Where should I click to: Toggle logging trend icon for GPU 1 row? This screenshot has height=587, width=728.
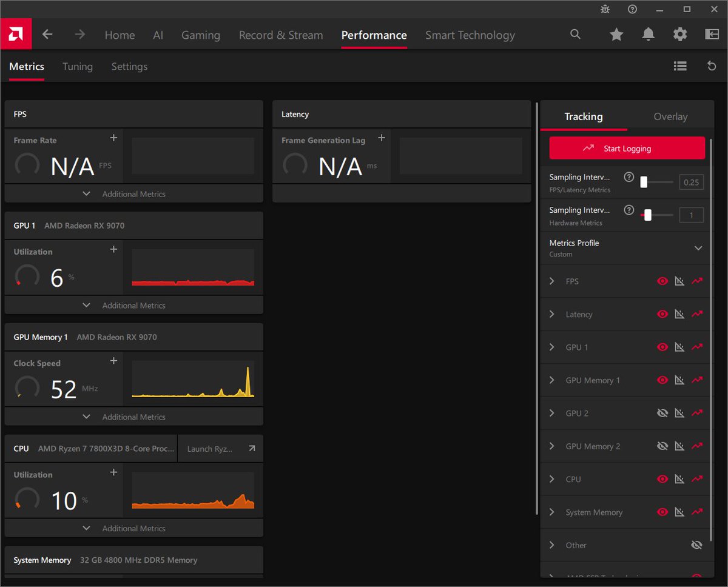tap(697, 347)
